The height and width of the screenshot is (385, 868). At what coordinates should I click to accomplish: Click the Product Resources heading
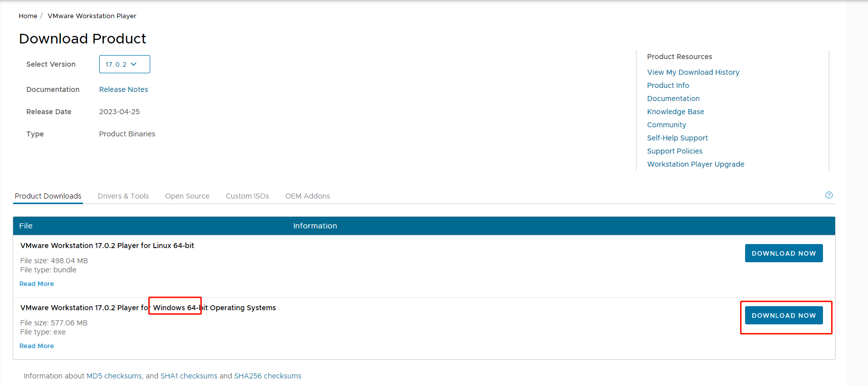point(679,57)
